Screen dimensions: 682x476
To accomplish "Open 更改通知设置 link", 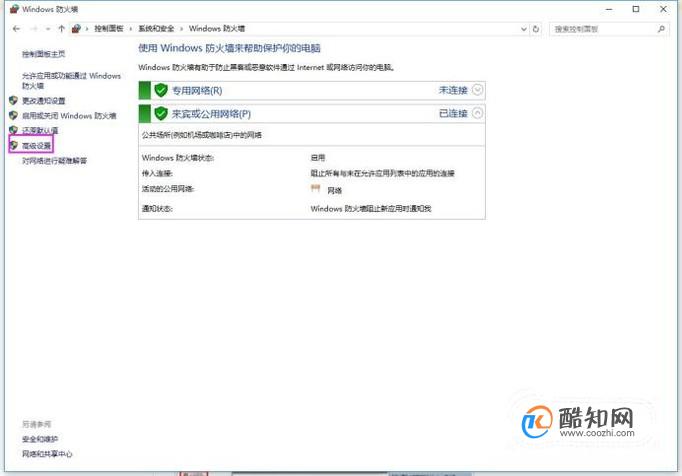I will [43, 101].
